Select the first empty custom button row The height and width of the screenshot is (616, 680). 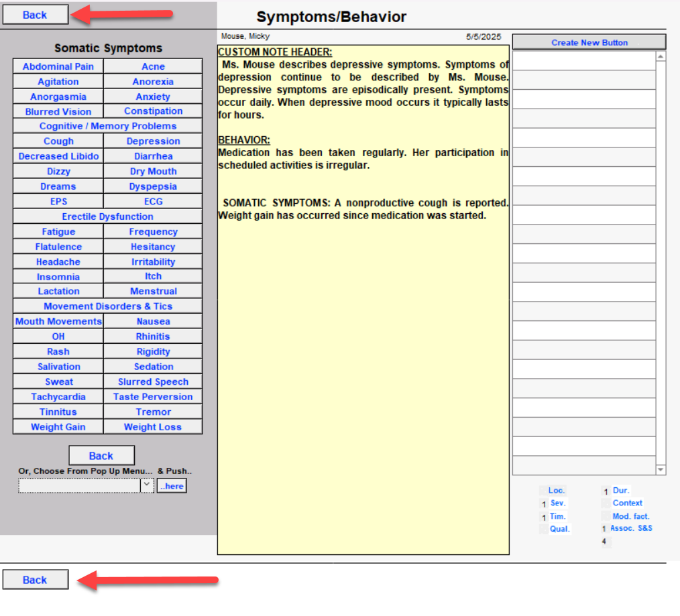coord(583,60)
